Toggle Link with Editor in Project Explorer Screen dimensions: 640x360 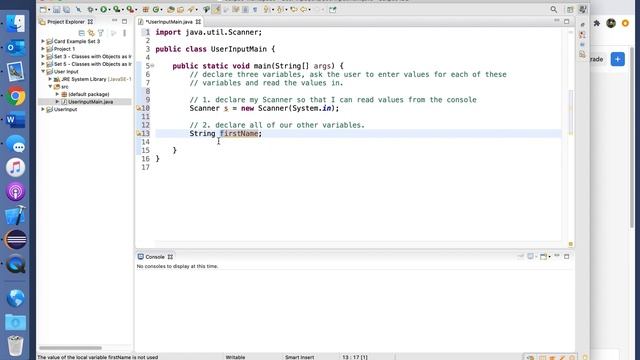click(x=91, y=33)
